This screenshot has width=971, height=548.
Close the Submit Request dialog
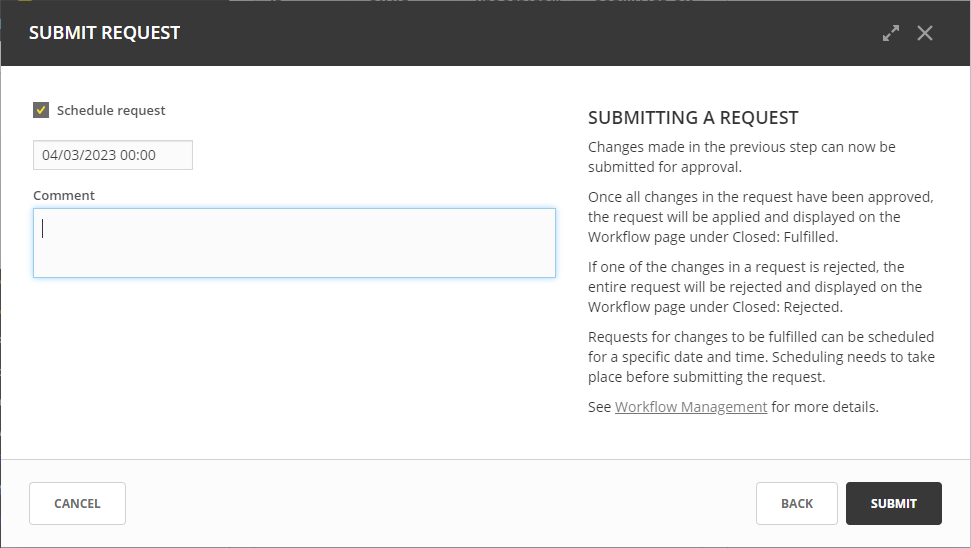[x=925, y=33]
